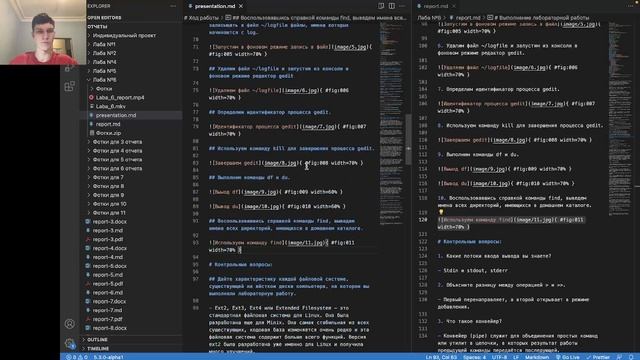Open the Accounts menu in activity bar
The image size is (640, 360).
click(x=69, y=324)
